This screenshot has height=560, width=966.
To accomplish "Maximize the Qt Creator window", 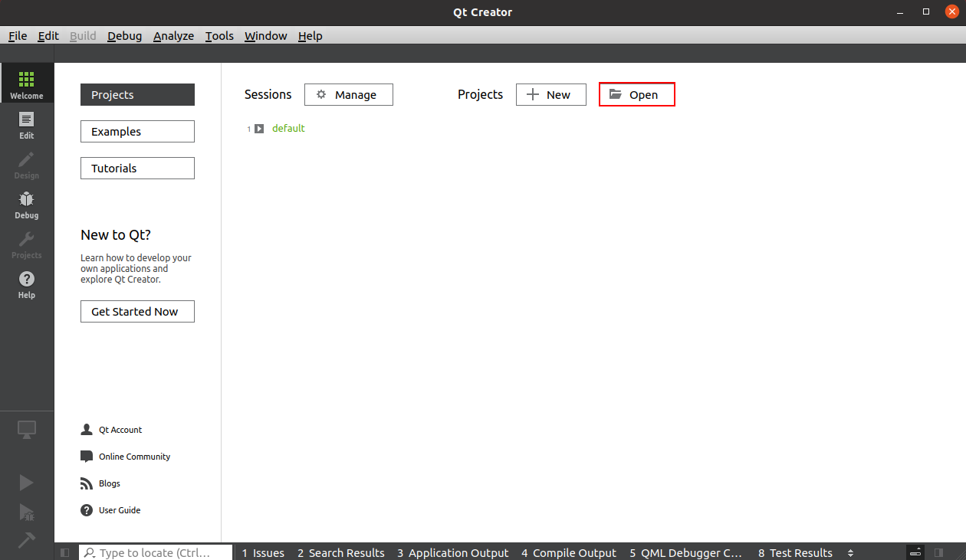I will click(x=926, y=11).
